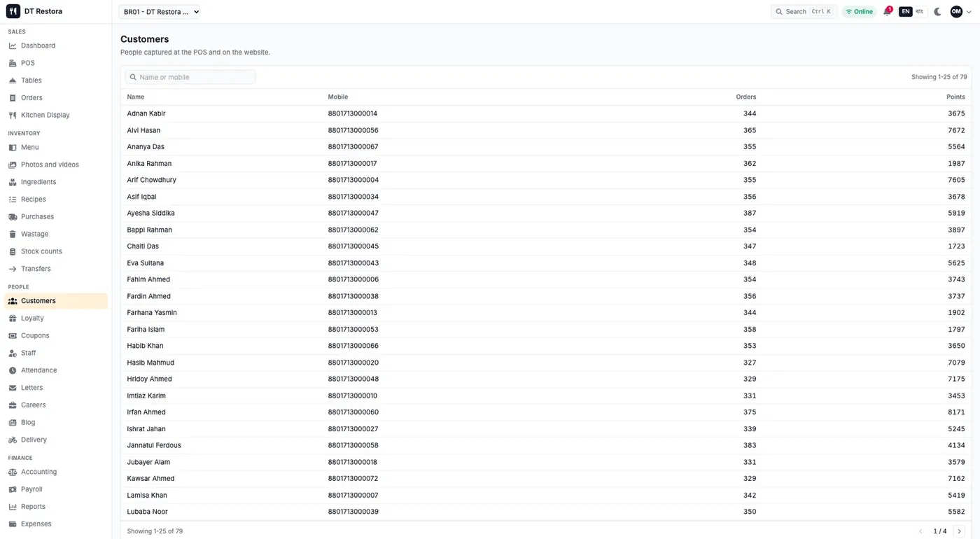Open the notifications bell
The width and height of the screenshot is (980, 539).
coord(887,11)
